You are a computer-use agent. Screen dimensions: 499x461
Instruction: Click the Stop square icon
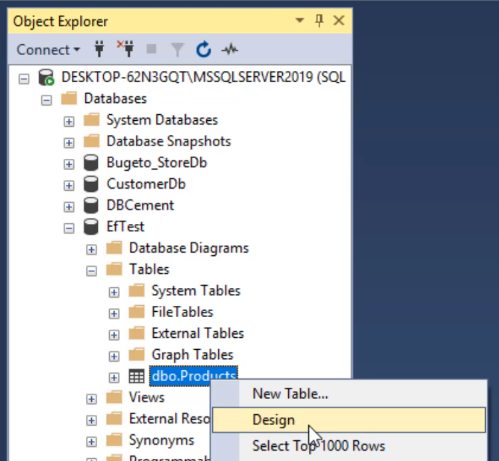coord(152,49)
